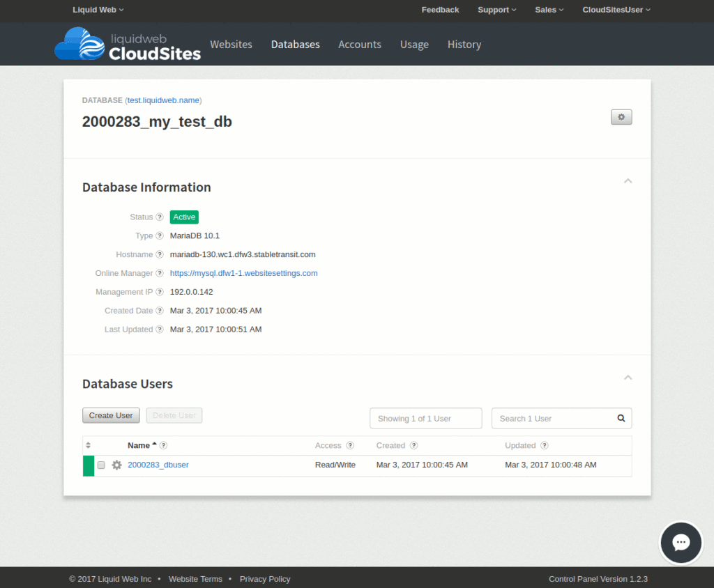Viewport: 714px width, 588px height.
Task: Open the Support dropdown menu
Action: pyautogui.click(x=496, y=10)
